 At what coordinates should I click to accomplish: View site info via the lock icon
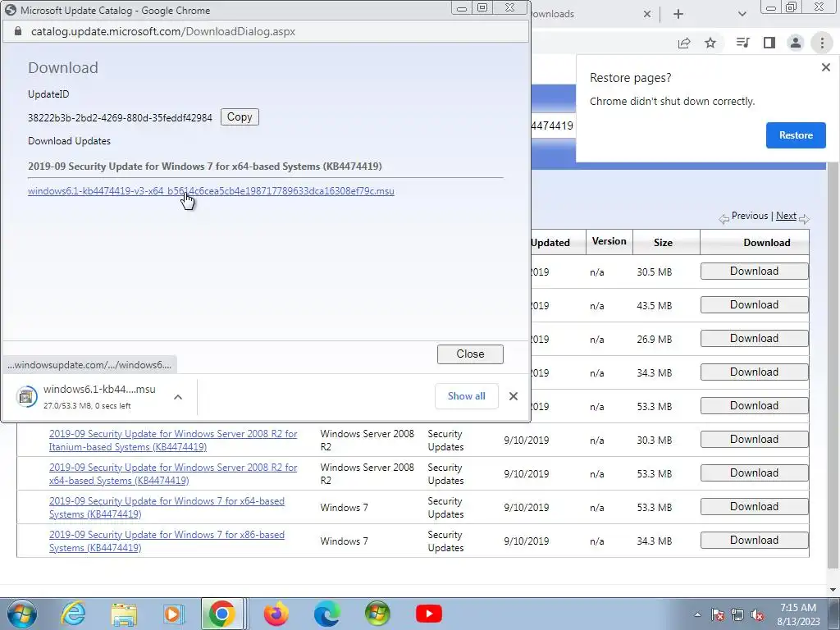pyautogui.click(x=18, y=32)
